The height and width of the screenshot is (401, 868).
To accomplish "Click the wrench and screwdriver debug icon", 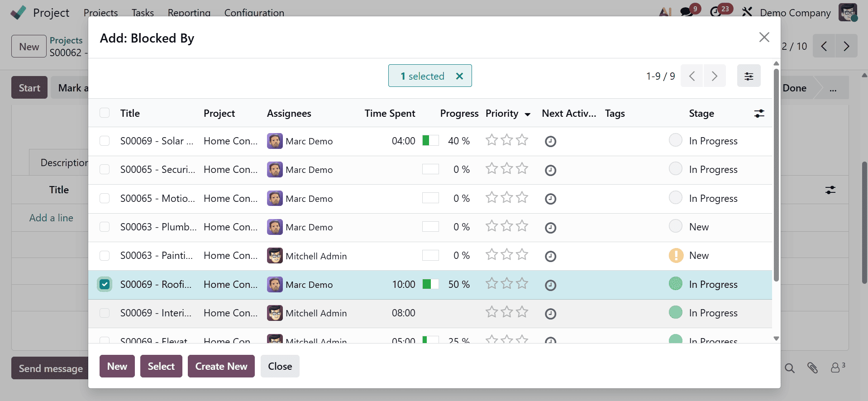I will click(747, 12).
